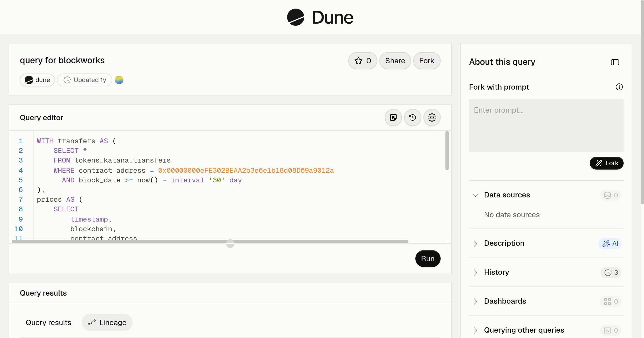This screenshot has width=644, height=338.
Task: Collapse the About this query side panel
Action: pos(615,62)
